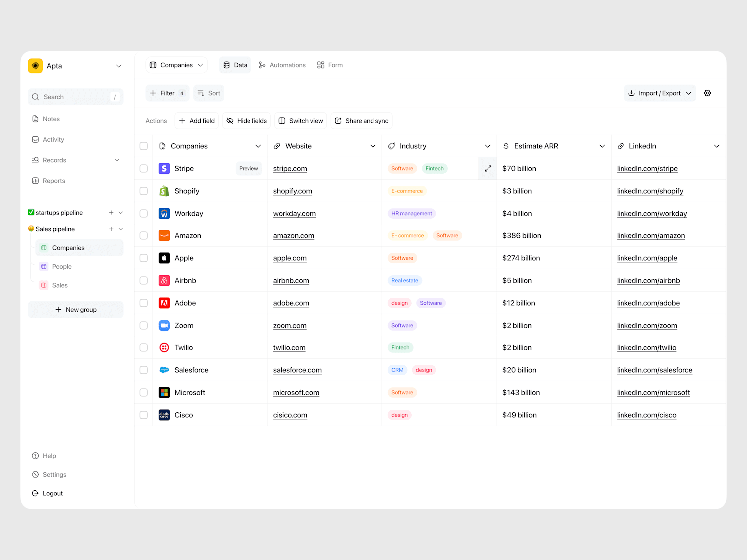Open the Import / Export dropdown
This screenshot has height=560, width=747.
660,93
